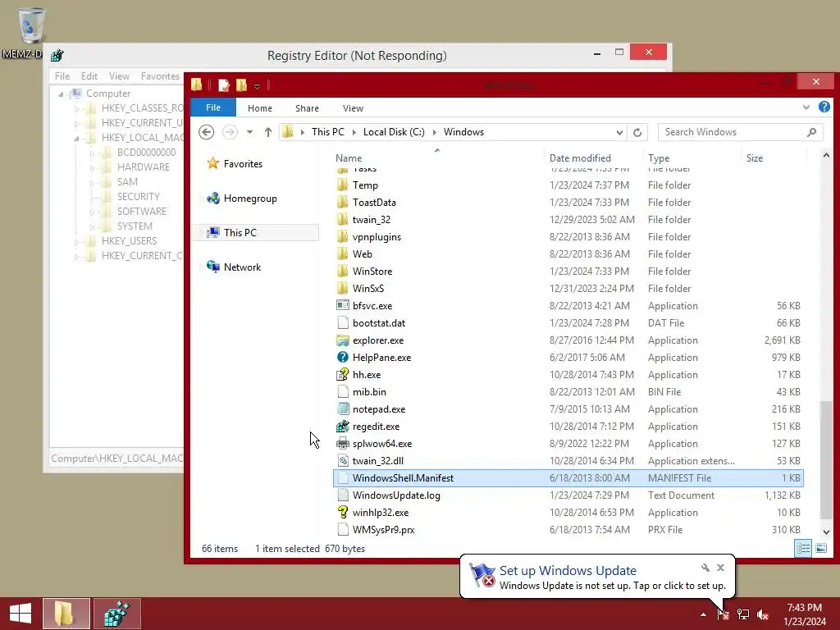The height and width of the screenshot is (630, 840).
Task: Click Local Disk (C:) breadcrumb
Action: coord(394,132)
